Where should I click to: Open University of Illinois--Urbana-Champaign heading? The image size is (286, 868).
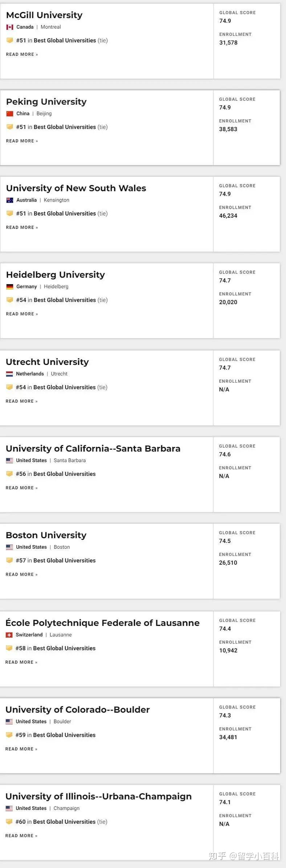[x=98, y=796]
